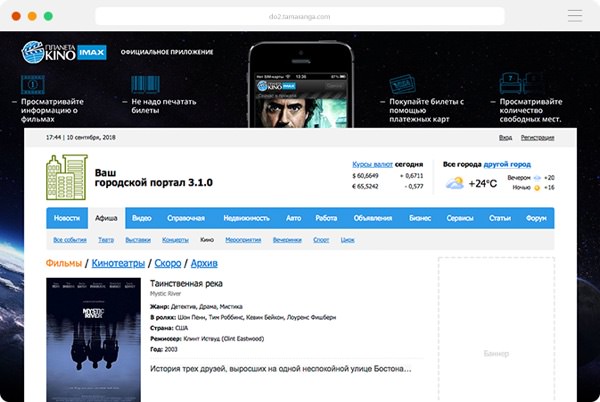Open the Спорт submenu link

point(321,240)
